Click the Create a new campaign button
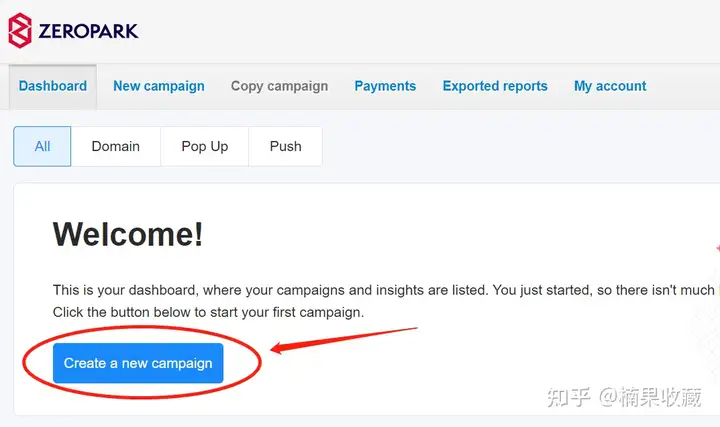The image size is (720, 427). (x=138, y=363)
